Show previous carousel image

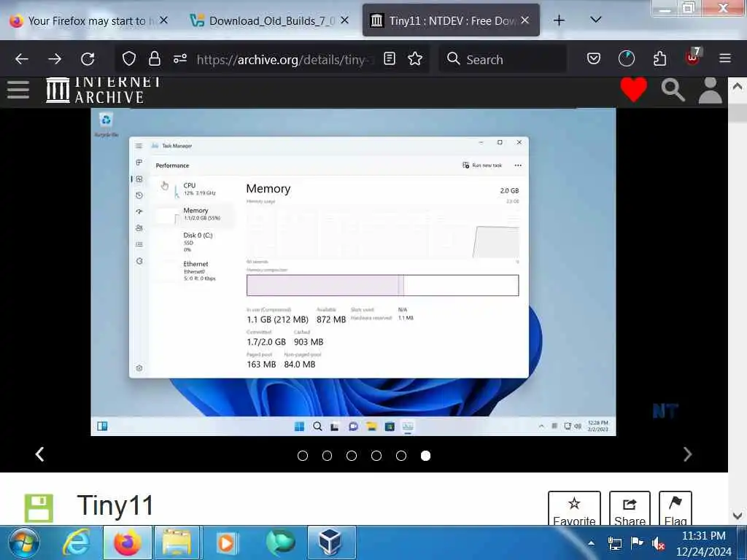tap(40, 454)
